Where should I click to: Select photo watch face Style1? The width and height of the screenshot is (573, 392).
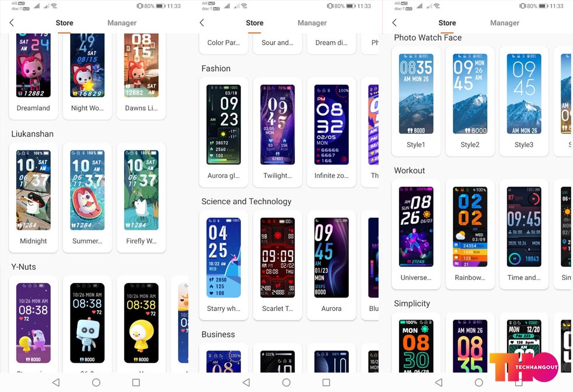416,101
